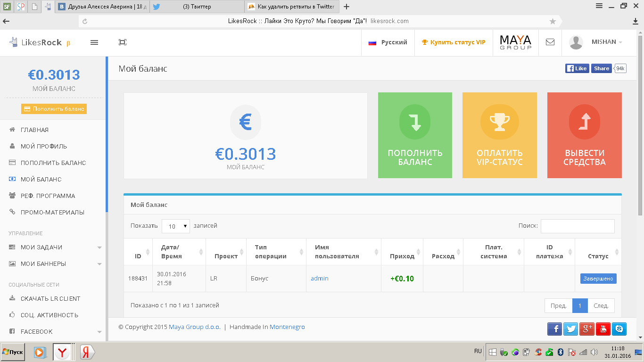
Task: Click the Bluetooth tray icon
Action: 561,352
